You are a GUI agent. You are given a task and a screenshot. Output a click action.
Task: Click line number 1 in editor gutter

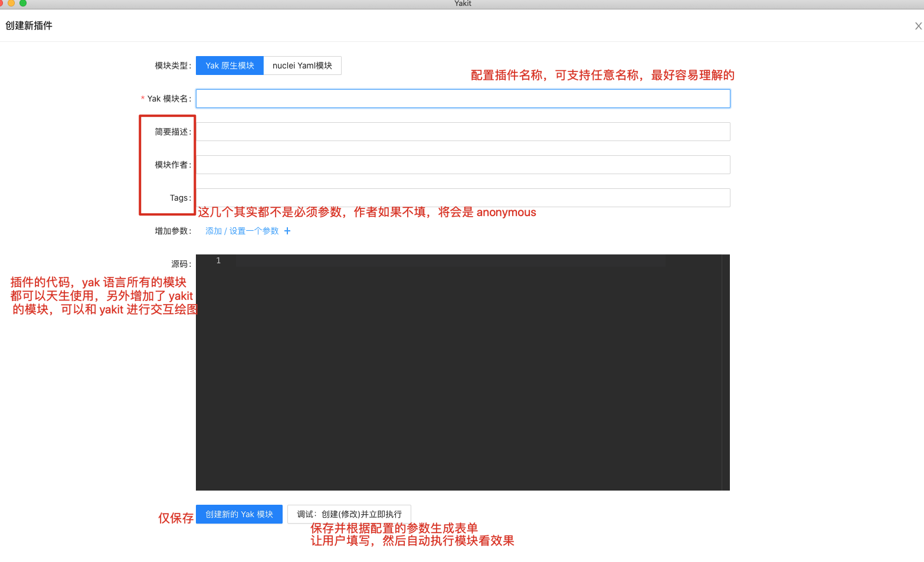point(218,260)
